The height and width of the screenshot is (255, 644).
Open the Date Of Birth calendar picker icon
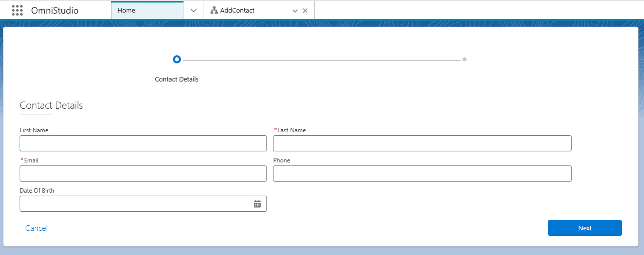coord(257,204)
